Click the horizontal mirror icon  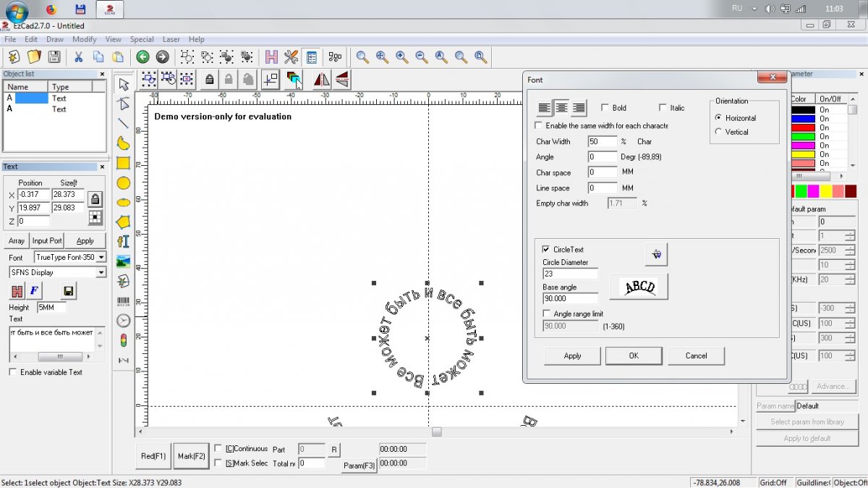coord(322,80)
